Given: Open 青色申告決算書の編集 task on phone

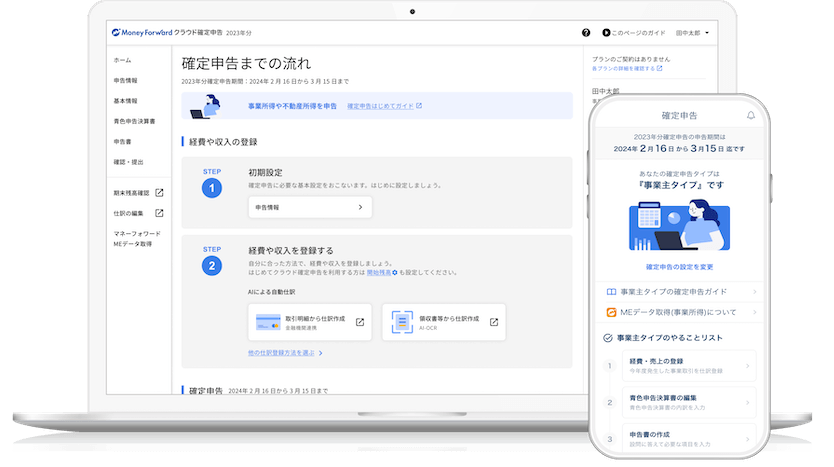Looking at the screenshot, I should (689, 403).
